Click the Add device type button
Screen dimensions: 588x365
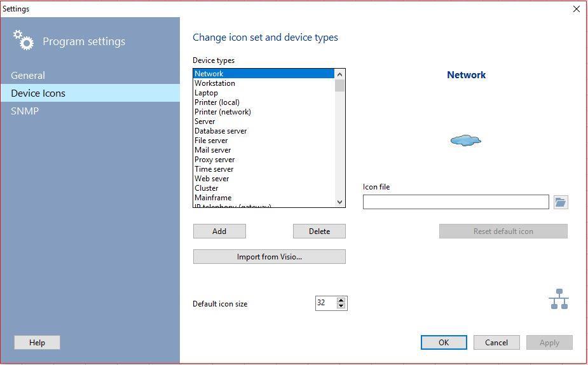[x=219, y=231]
